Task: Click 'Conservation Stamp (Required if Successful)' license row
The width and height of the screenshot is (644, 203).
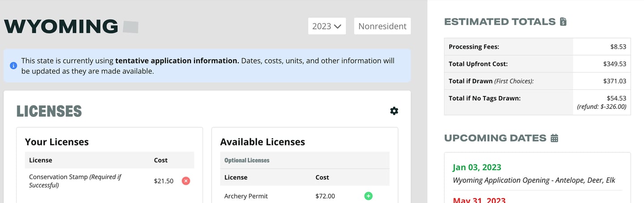Action: pyautogui.click(x=110, y=181)
